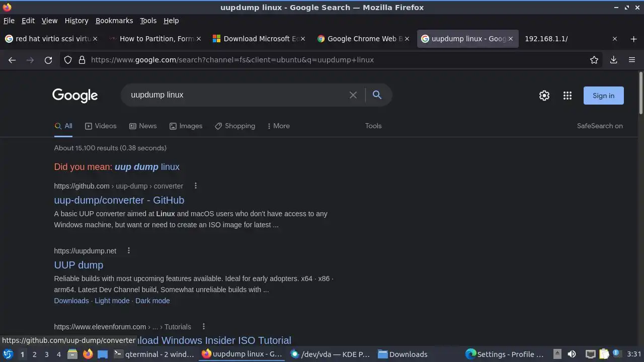644x362 pixels.
Task: Click the Google logo
Action: click(x=75, y=96)
